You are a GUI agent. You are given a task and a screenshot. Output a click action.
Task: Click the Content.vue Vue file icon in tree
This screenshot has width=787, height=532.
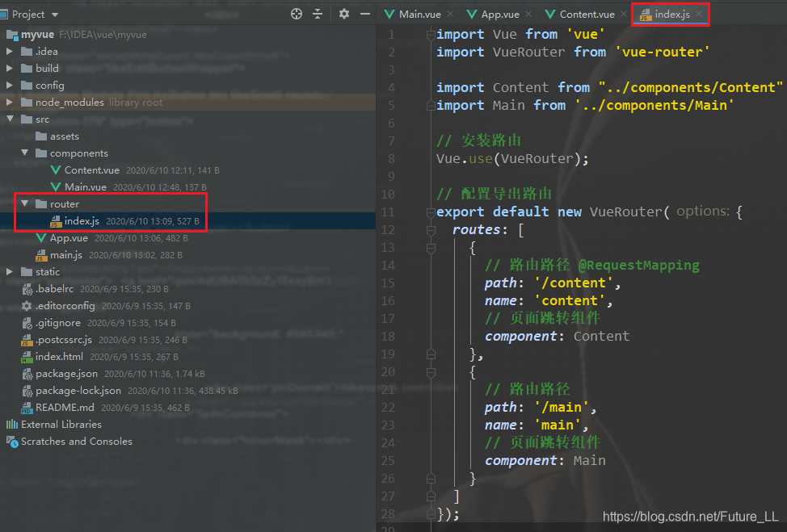[56, 170]
